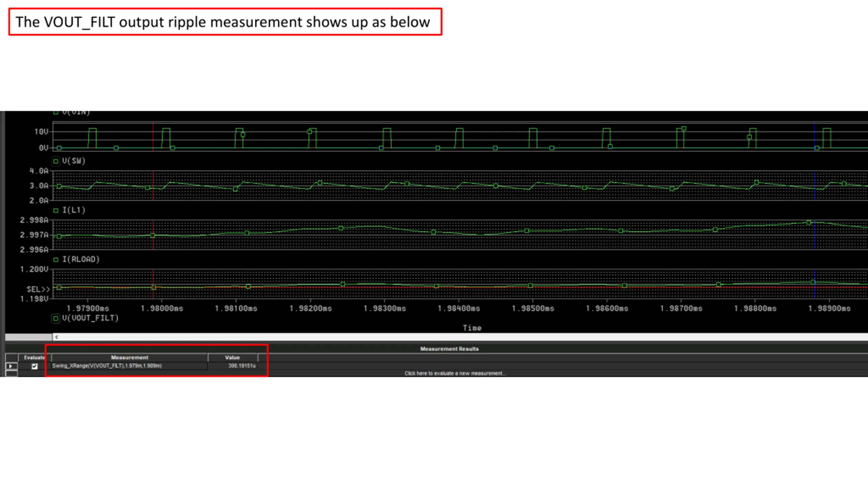Click the 2.996A y-axis label

click(34, 250)
